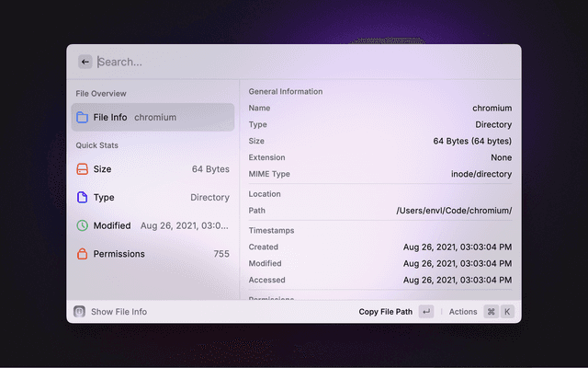588x368 pixels.
Task: Click the Enter key icon
Action: point(425,312)
